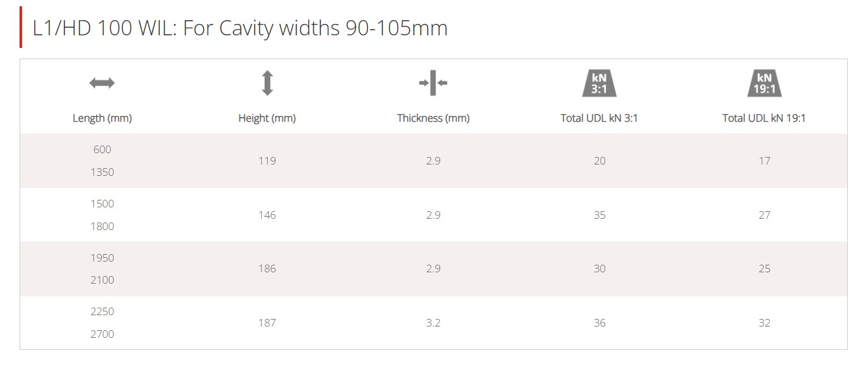Screen dimensions: 868x370
Task: Select the Total UDL kN 3:1 header
Action: (599, 118)
